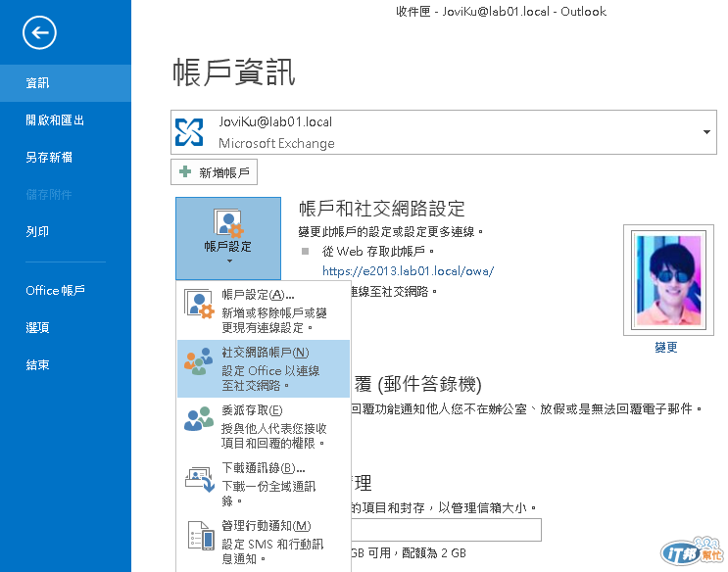The image size is (728, 572).
Task: Open 選項 from the sidebar
Action: (x=66, y=328)
